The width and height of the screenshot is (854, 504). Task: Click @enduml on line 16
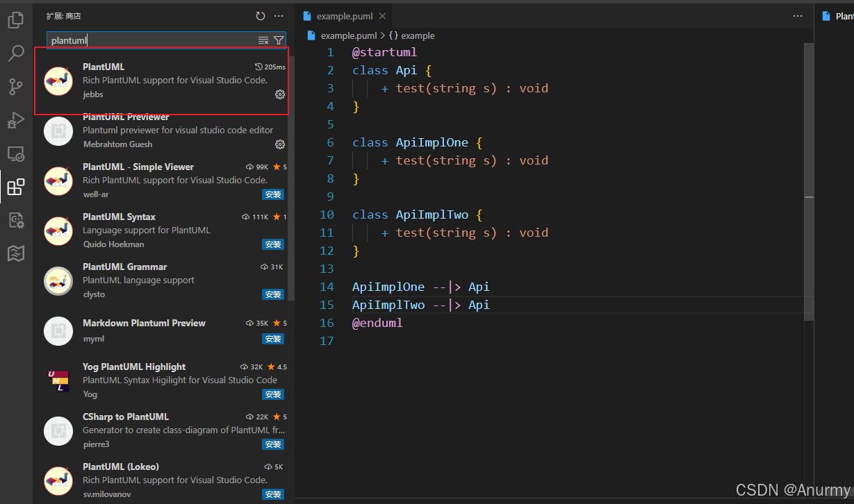(377, 323)
